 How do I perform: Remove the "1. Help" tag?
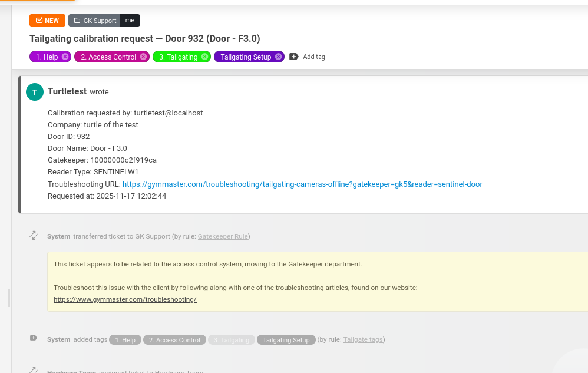65,57
